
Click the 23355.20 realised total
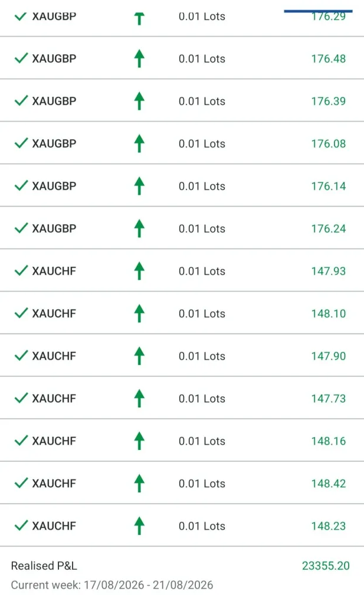tap(326, 566)
